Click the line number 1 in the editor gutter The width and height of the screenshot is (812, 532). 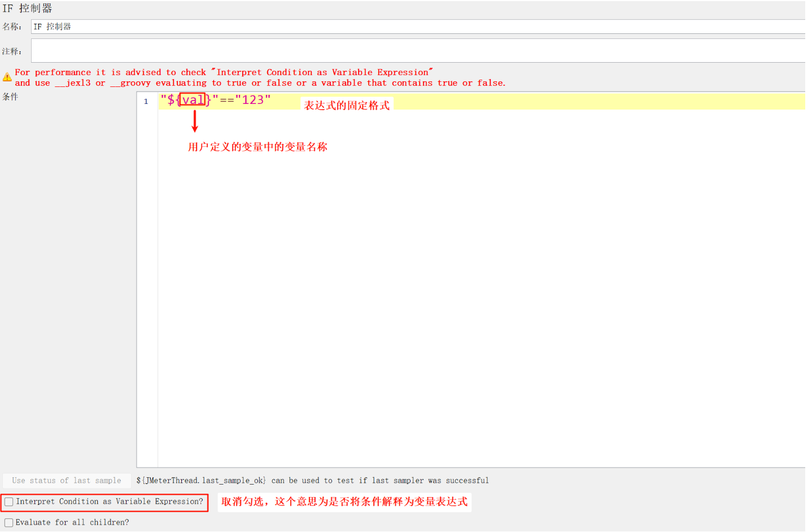coord(146,101)
